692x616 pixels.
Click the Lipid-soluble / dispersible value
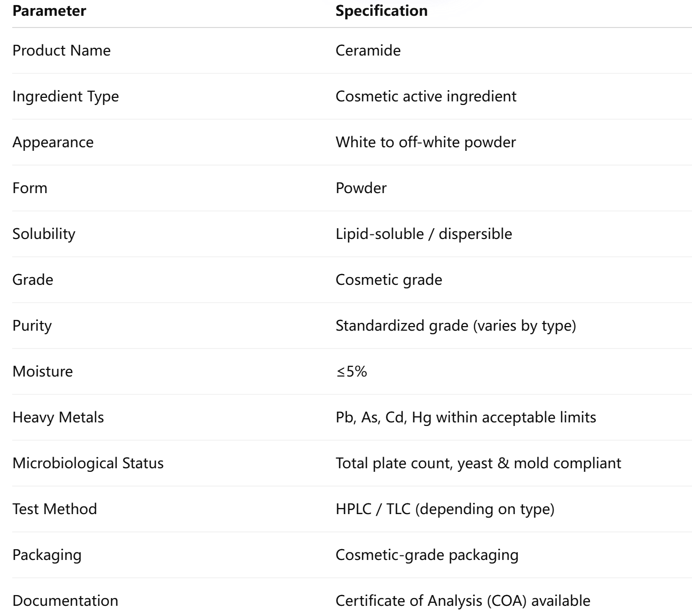(x=424, y=234)
